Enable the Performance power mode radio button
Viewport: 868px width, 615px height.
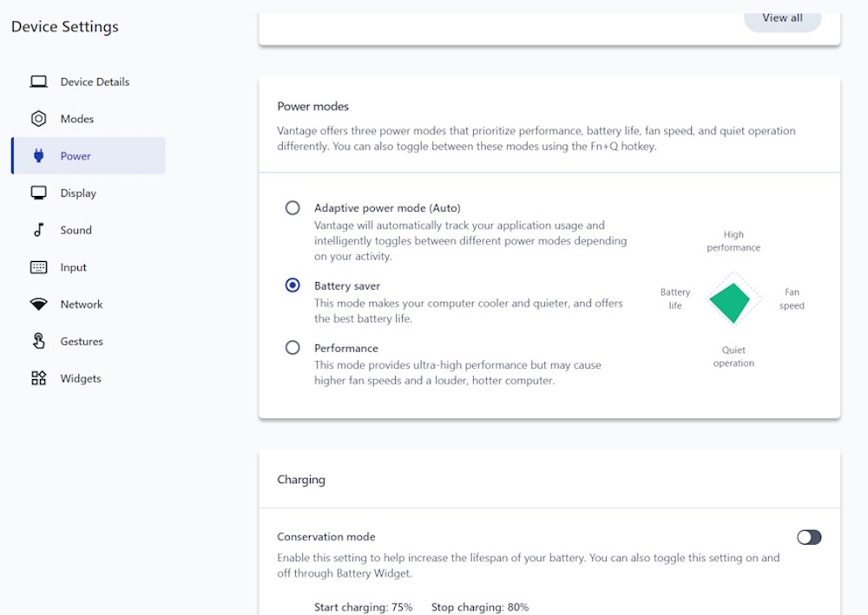293,348
